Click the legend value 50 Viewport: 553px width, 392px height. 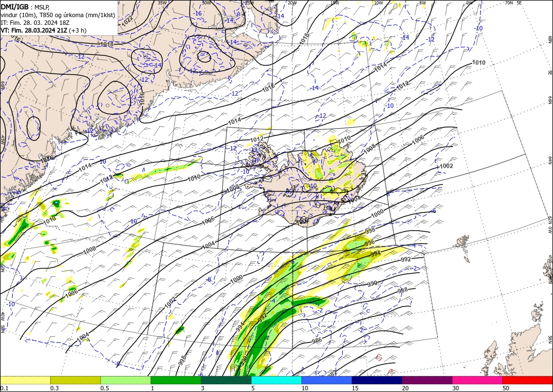tap(506, 388)
